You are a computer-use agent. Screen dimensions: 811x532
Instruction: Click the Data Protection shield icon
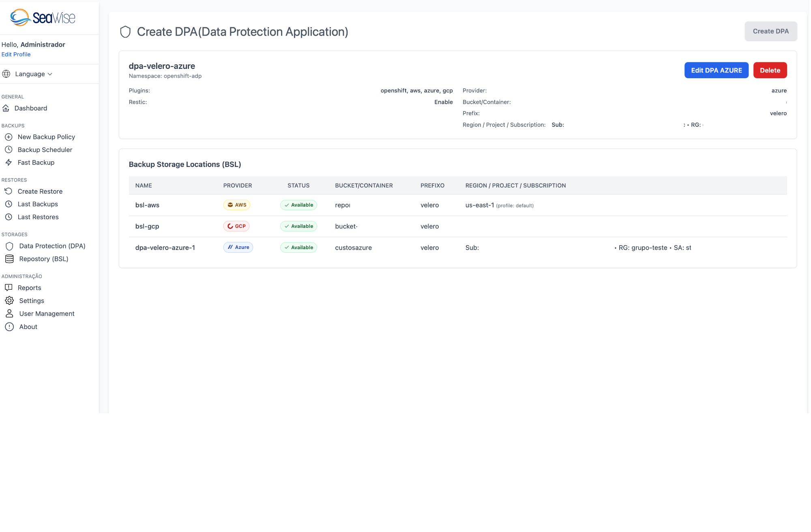click(9, 246)
